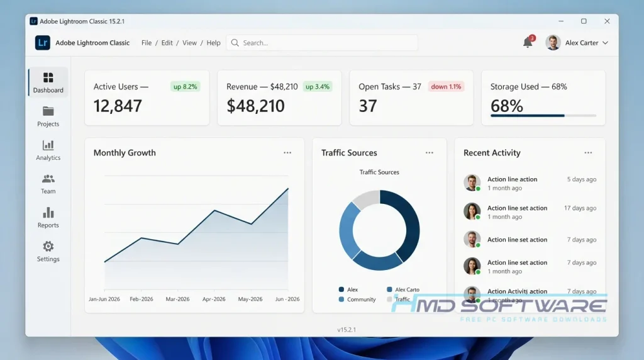The image size is (644, 360).
Task: Click the Community legend swatch
Action: pos(341,299)
